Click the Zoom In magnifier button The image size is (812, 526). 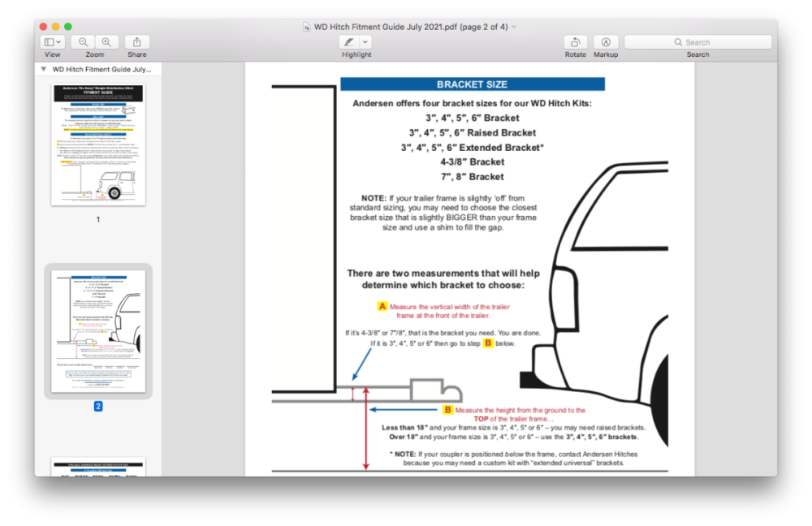[x=106, y=41]
